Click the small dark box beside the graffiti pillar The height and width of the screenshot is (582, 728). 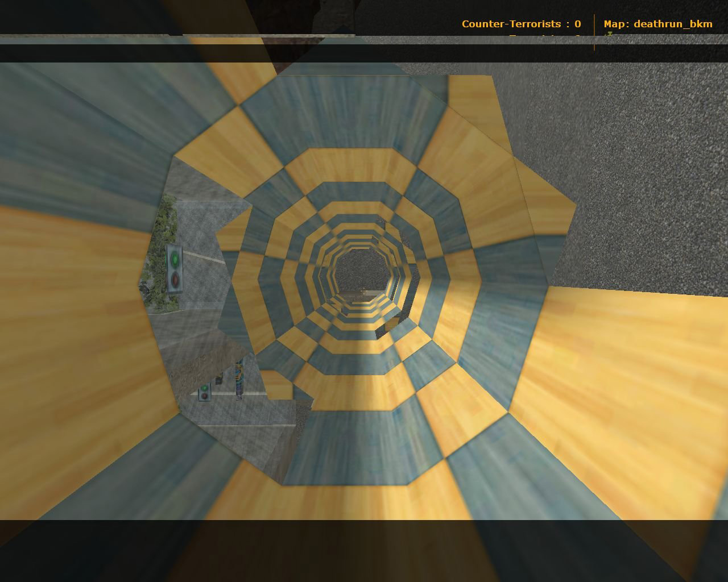tap(218, 379)
